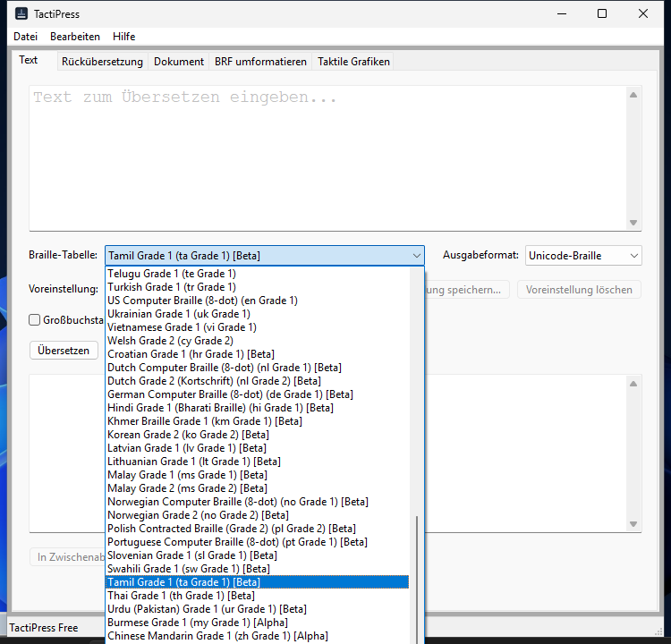Choose Thai Grade 1 [Beta]
Image resolution: width=671 pixels, height=644 pixels.
click(257, 595)
